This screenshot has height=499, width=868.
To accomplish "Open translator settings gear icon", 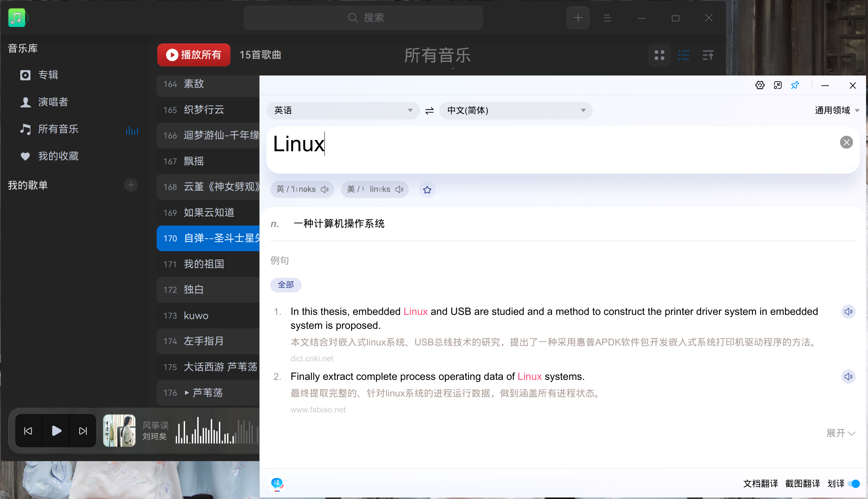I will [760, 85].
